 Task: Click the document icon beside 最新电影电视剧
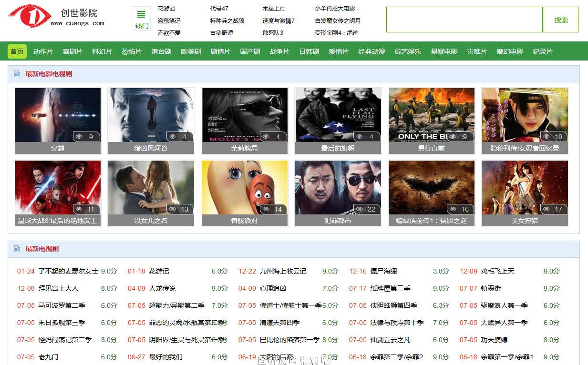point(17,74)
